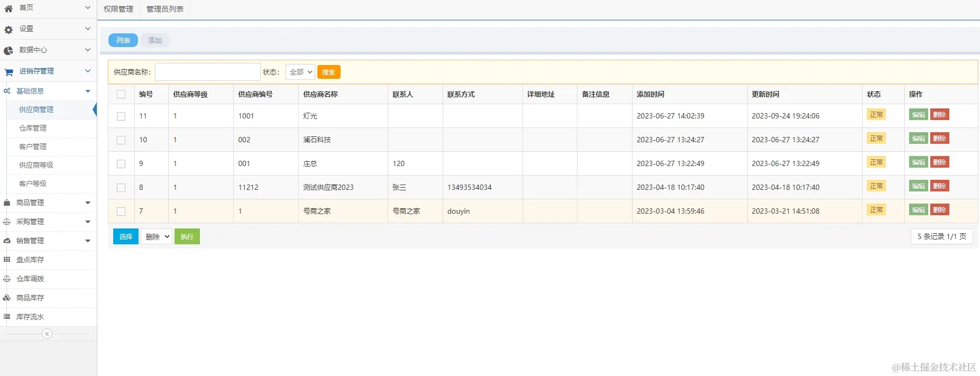Click 删除 for supplier 澜石科技
This screenshot has height=376, width=980.
click(940, 139)
